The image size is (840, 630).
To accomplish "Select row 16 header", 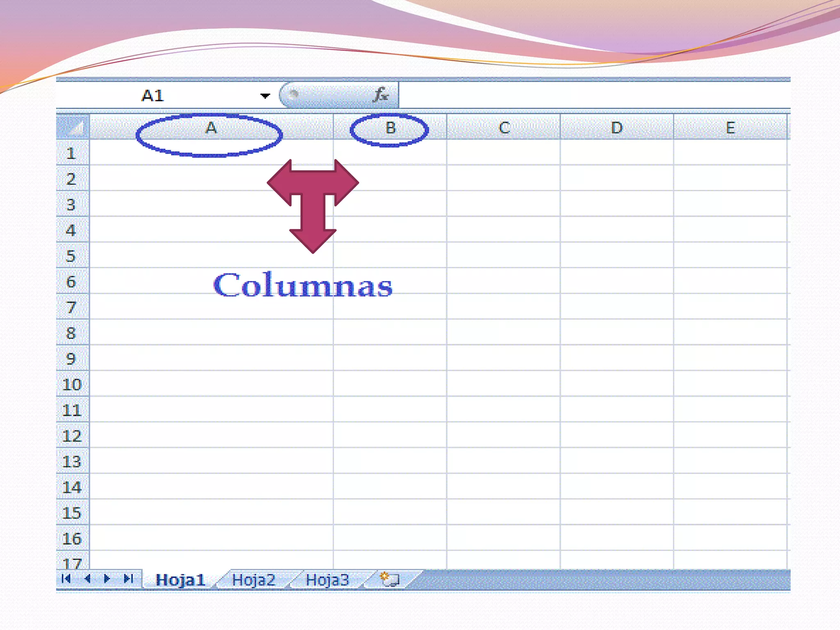I will 72,538.
